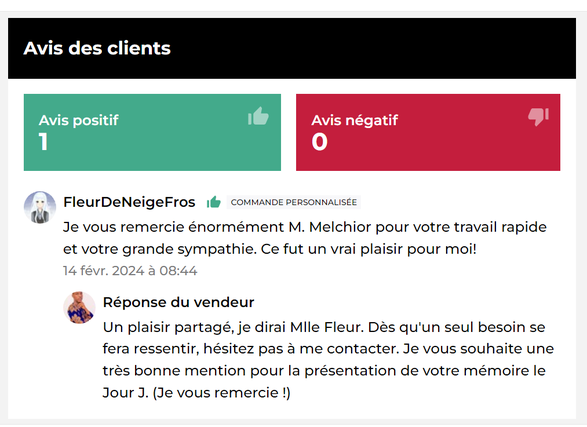Open the seller's avatar picture

(79, 308)
